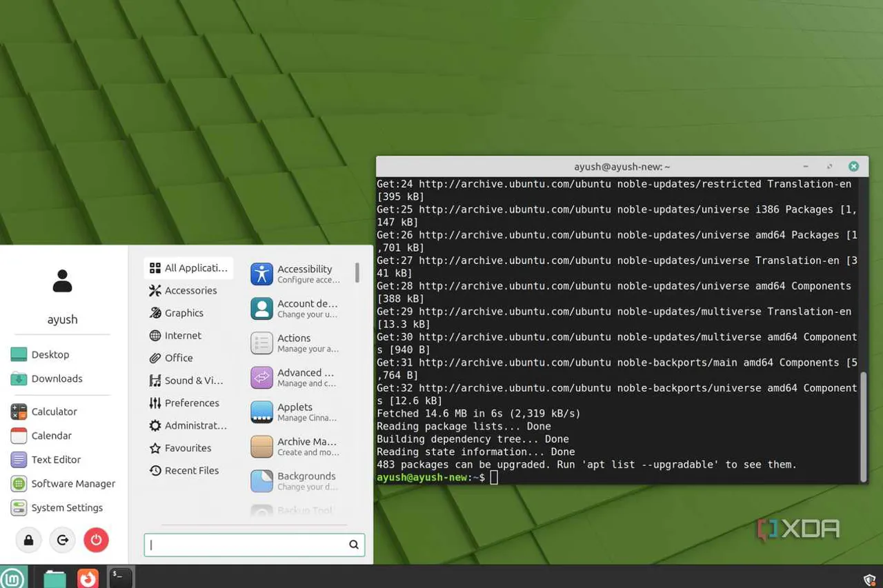Click the lock screen button in the menu
This screenshot has height=588, width=883.
pyautogui.click(x=28, y=540)
